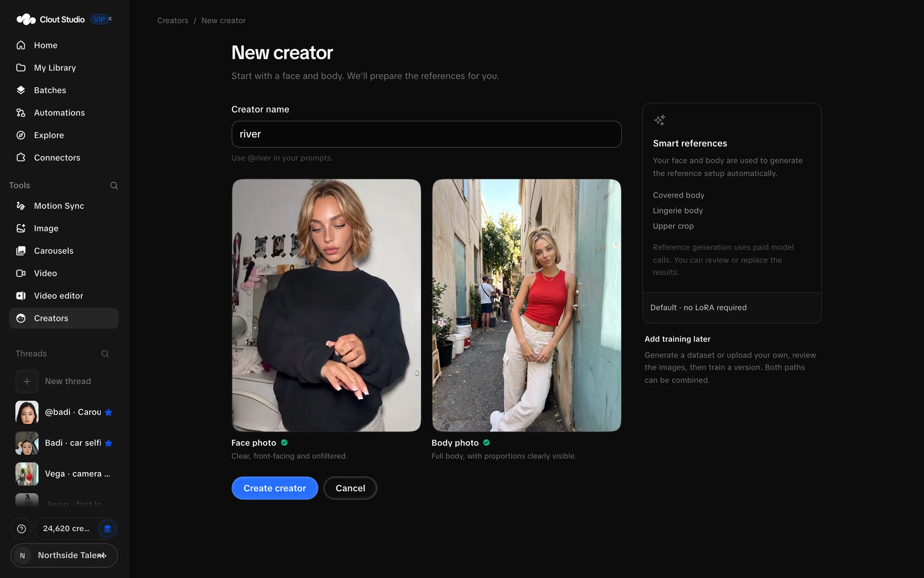924x578 pixels.
Task: Open the Video editor tool
Action: point(64,296)
